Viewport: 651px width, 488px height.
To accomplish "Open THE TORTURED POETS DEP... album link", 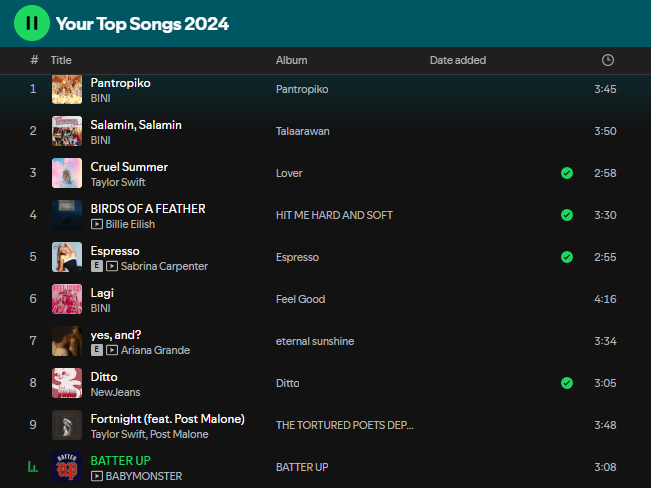I will click(345, 425).
